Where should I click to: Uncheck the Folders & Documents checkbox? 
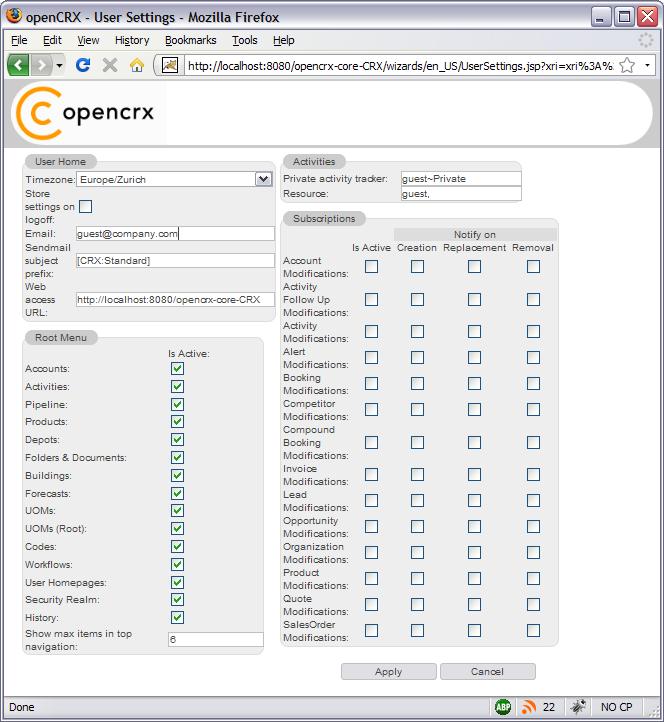(x=177, y=457)
